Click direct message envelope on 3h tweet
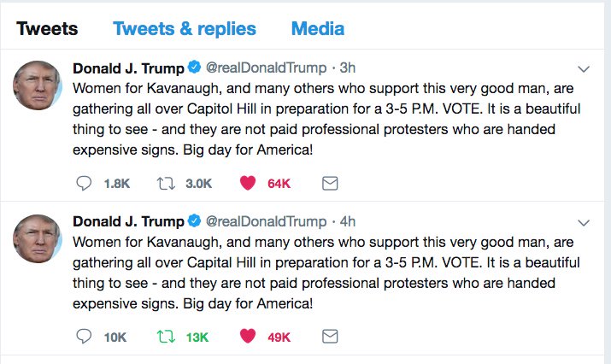 pyautogui.click(x=329, y=183)
